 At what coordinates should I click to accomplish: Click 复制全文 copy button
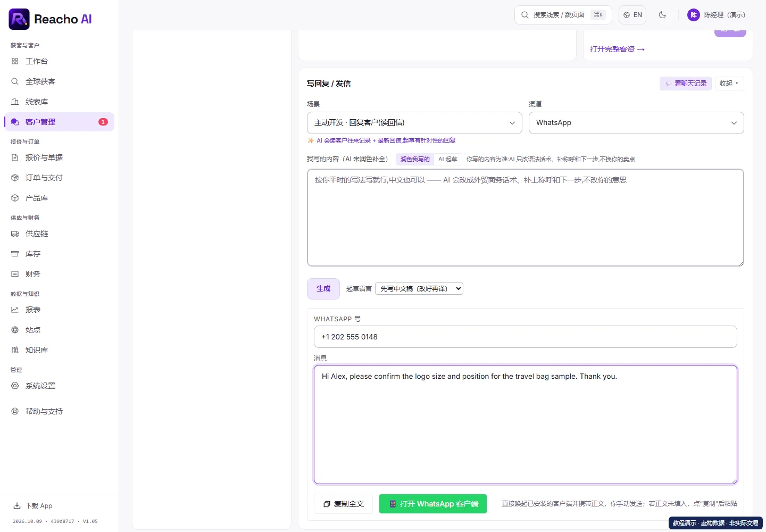coord(343,504)
